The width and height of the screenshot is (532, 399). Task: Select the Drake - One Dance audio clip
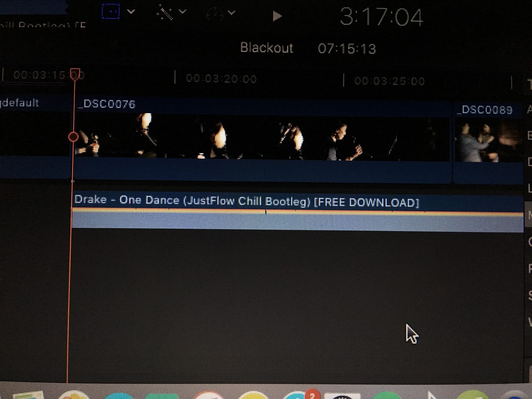(x=298, y=212)
